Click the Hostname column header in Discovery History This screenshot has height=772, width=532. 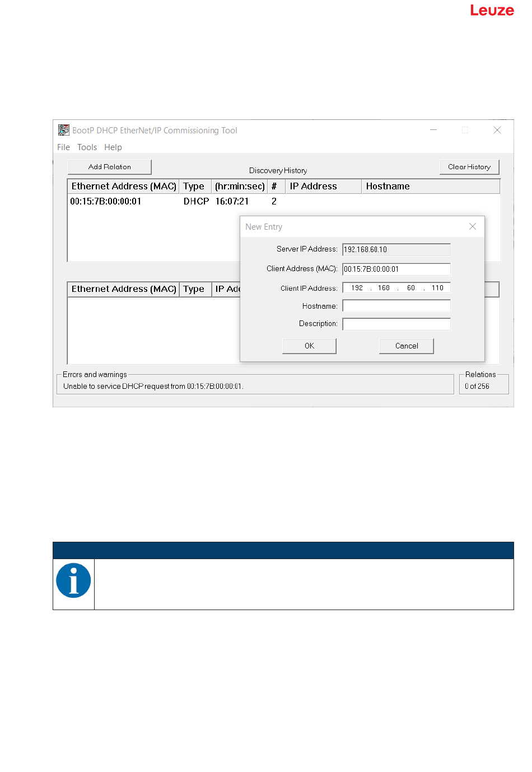click(430, 187)
